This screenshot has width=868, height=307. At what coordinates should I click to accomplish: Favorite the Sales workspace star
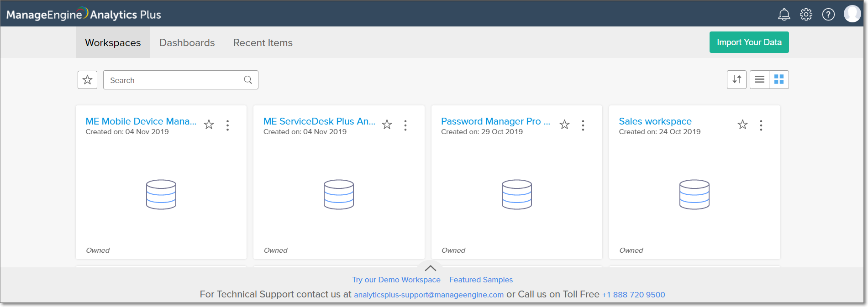[x=742, y=125]
